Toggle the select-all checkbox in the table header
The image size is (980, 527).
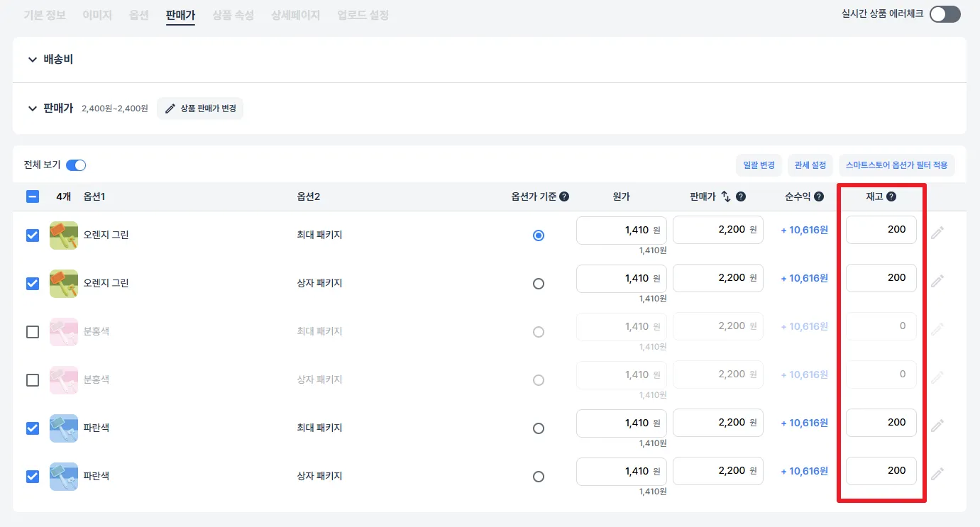click(x=33, y=196)
